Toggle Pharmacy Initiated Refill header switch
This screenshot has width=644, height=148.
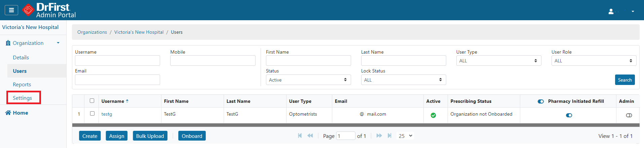click(x=541, y=101)
